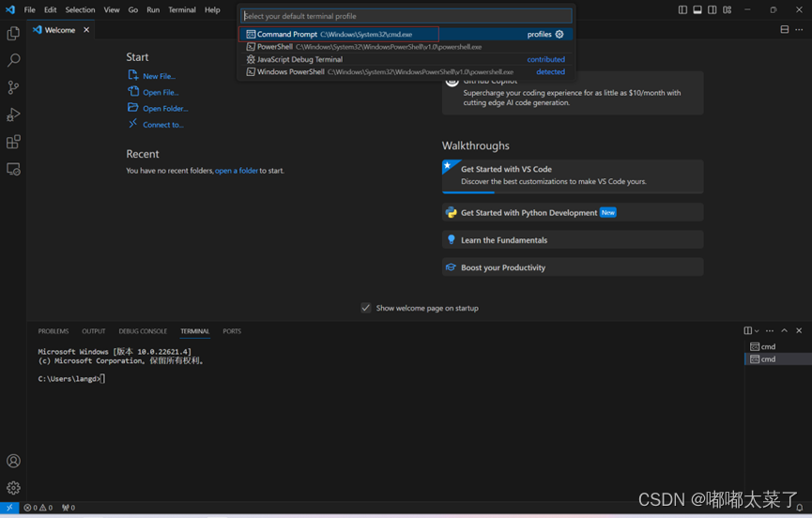Select the second cmd terminal in the list
This screenshot has width=812, height=518.
pyautogui.click(x=778, y=359)
